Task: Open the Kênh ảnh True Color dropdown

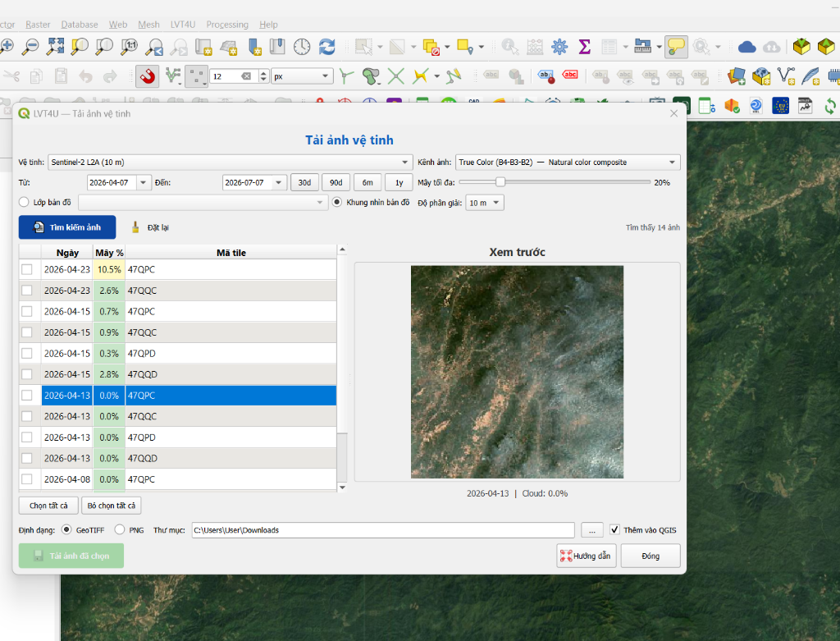Action: pyautogui.click(x=568, y=163)
